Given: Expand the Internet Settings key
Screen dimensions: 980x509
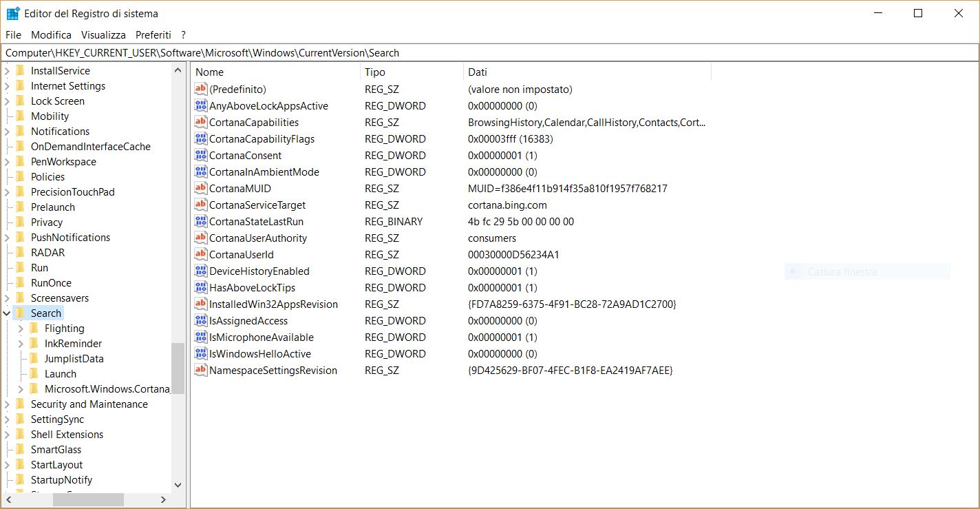Looking at the screenshot, I should pos(7,86).
